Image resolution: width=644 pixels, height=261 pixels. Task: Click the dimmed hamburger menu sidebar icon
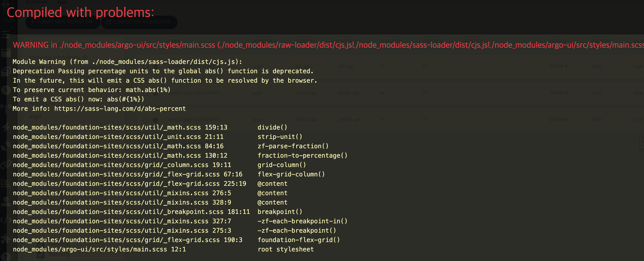[x=5, y=35]
